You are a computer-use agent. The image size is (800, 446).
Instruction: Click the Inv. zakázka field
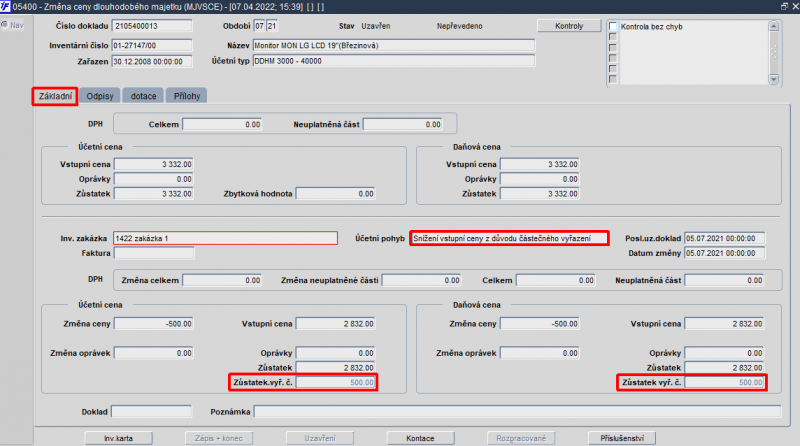click(225, 238)
